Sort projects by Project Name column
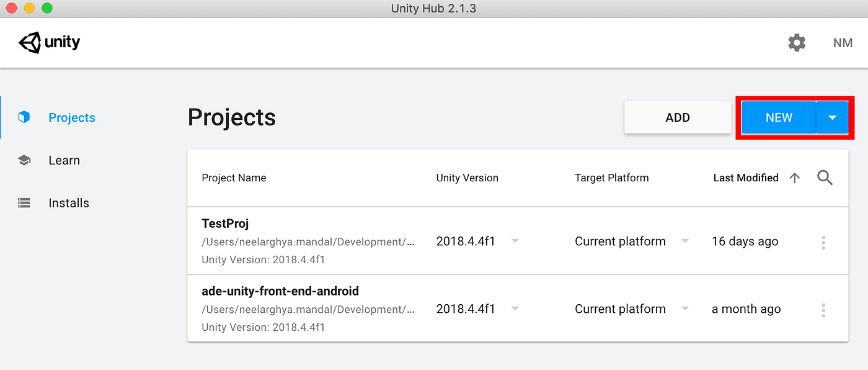The image size is (868, 370). (234, 178)
